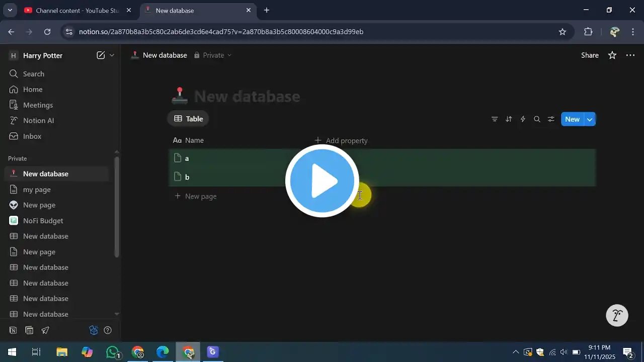Reload the current page
The height and width of the screenshot is (362, 644).
pyautogui.click(x=47, y=32)
